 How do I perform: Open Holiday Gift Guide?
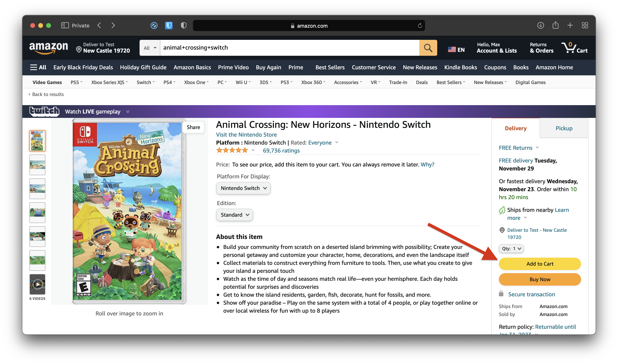[143, 67]
